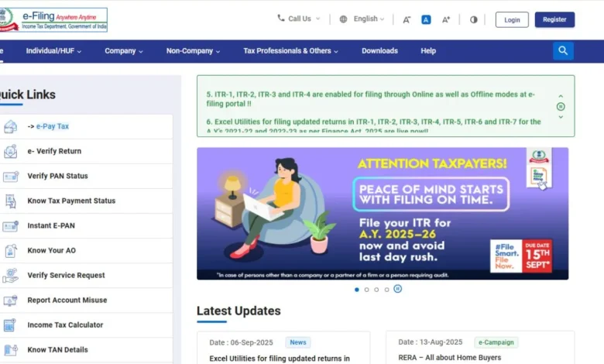Click the Know Tax Payment Status icon
Viewport: 604px width, 364px height.
[10, 201]
